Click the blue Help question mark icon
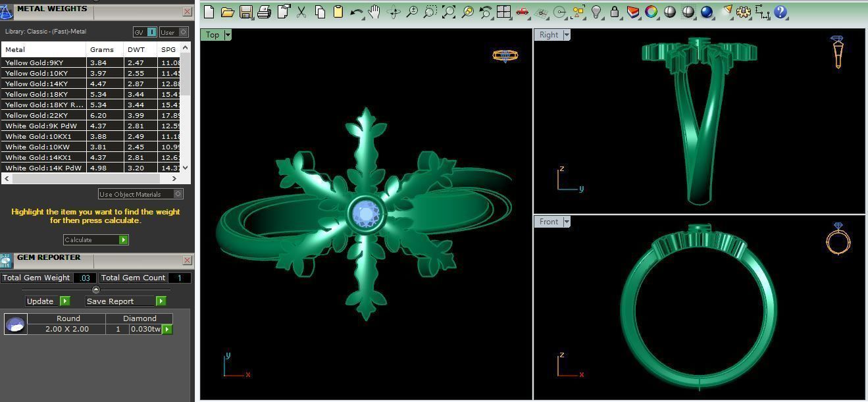Image resolution: width=868 pixels, height=402 pixels. coord(780,12)
